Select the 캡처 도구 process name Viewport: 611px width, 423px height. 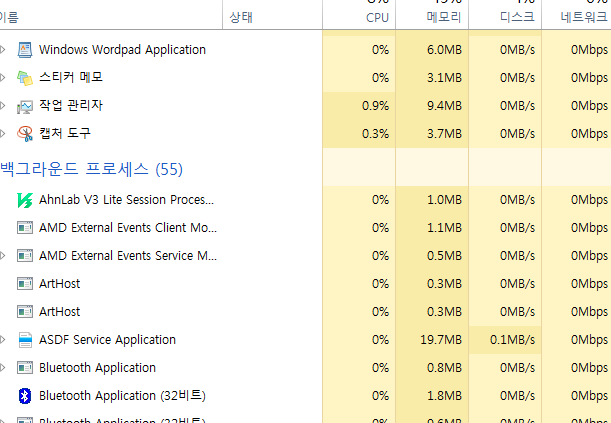(65, 133)
